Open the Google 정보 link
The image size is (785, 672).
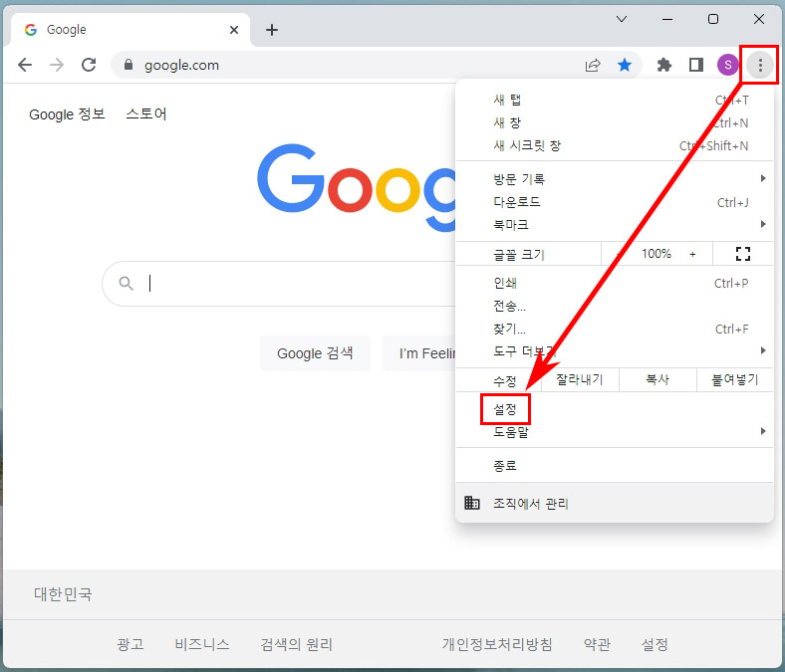tap(67, 114)
